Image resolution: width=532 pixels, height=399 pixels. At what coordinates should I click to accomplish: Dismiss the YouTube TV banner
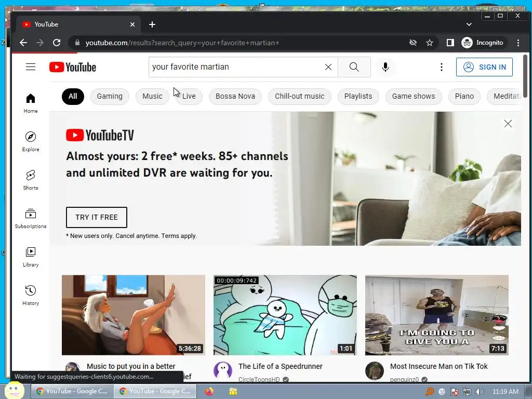click(508, 124)
